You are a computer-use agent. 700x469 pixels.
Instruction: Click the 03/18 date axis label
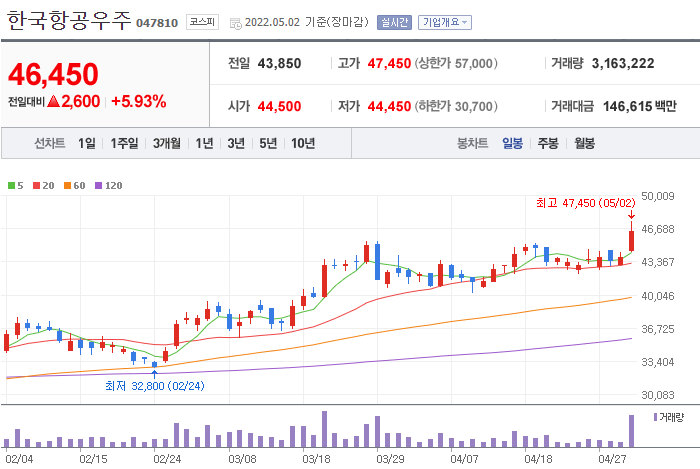(x=317, y=459)
